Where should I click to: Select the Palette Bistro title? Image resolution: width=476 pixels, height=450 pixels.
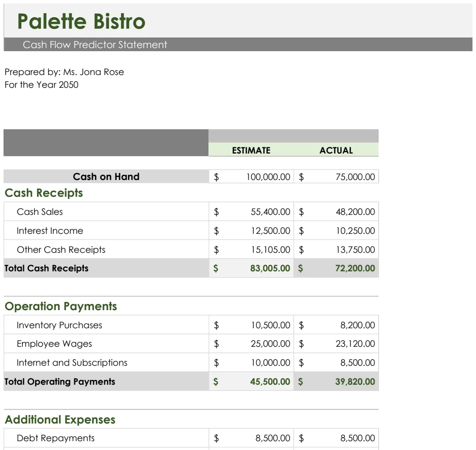(x=82, y=21)
